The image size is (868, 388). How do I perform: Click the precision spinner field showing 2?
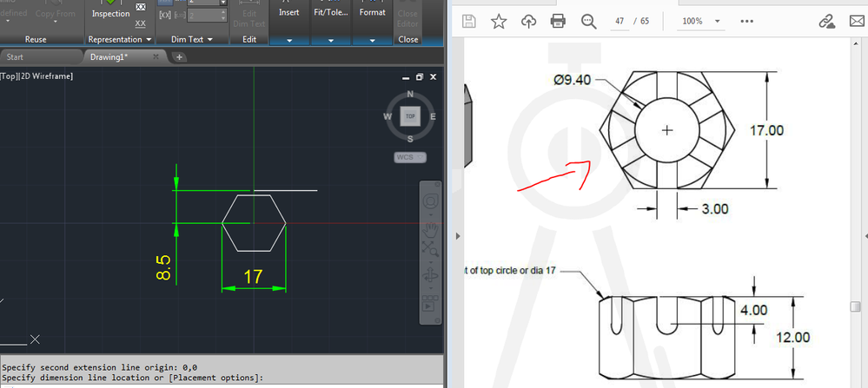click(x=207, y=16)
